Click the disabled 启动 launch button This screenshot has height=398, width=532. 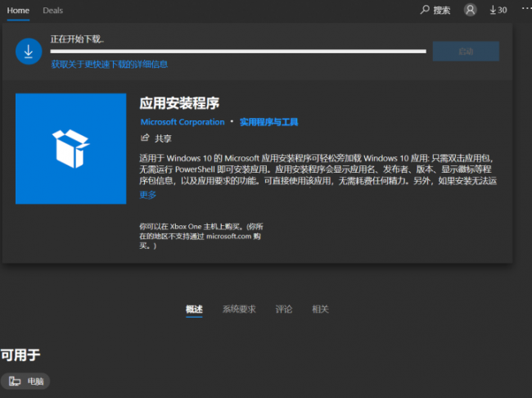click(466, 52)
